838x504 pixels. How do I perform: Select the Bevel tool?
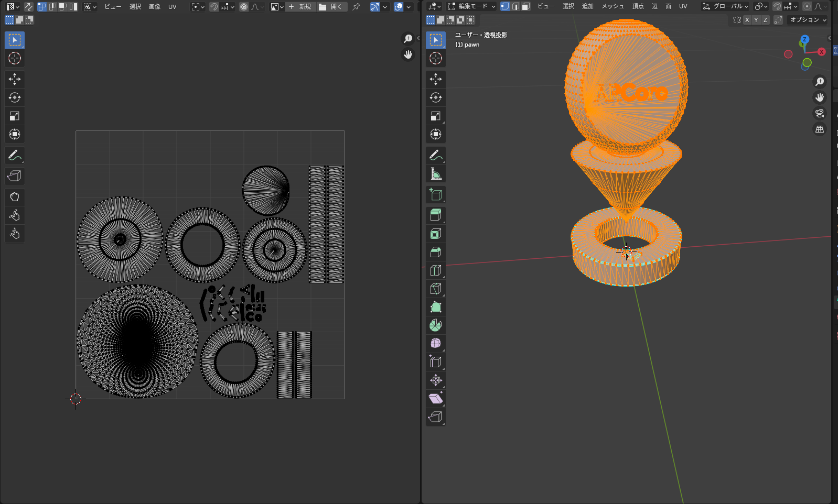pyautogui.click(x=435, y=252)
